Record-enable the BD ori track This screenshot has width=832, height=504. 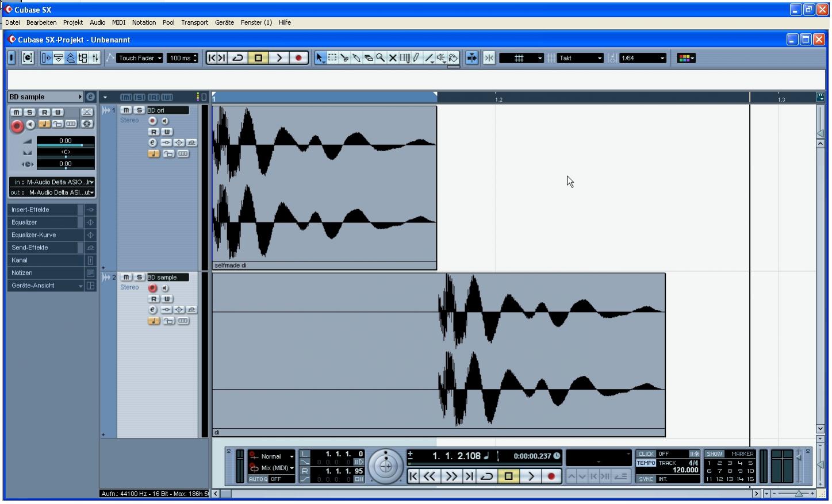point(152,121)
